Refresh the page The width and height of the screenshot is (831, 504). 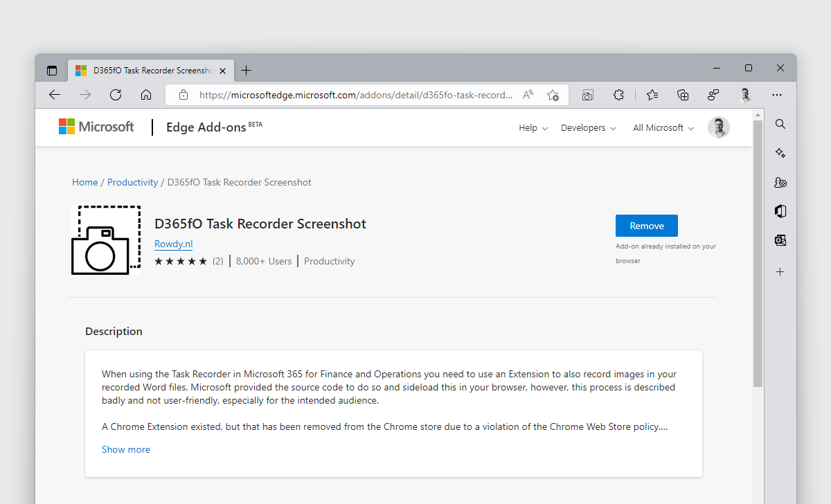click(116, 95)
